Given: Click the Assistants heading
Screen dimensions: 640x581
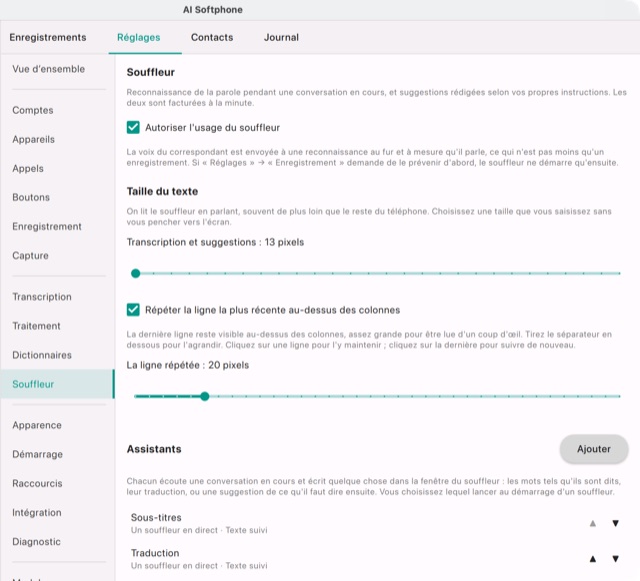Looking at the screenshot, I should [154, 449].
